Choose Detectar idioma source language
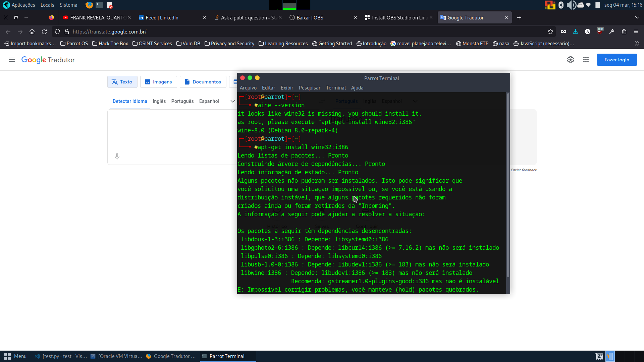The width and height of the screenshot is (644, 362). coord(130,101)
